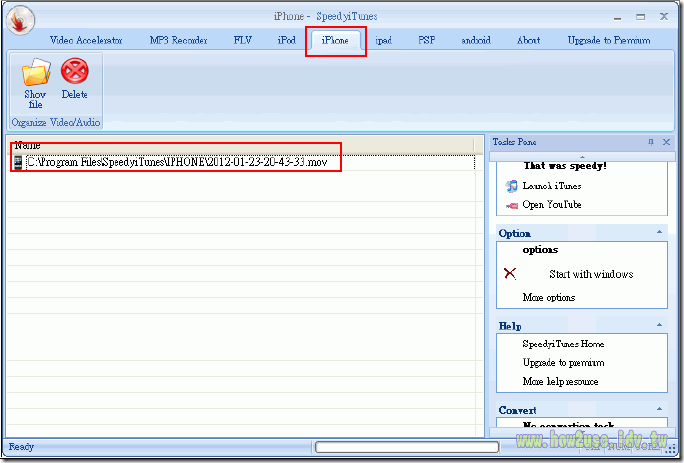Switch to the Video Accelerator tab
The height and width of the screenshot is (463, 684).
pyautogui.click(x=86, y=41)
